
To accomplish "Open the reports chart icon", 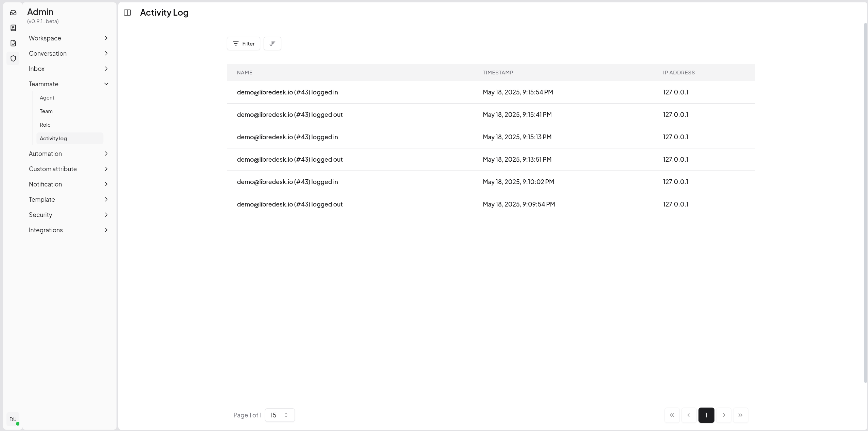I will (x=13, y=43).
